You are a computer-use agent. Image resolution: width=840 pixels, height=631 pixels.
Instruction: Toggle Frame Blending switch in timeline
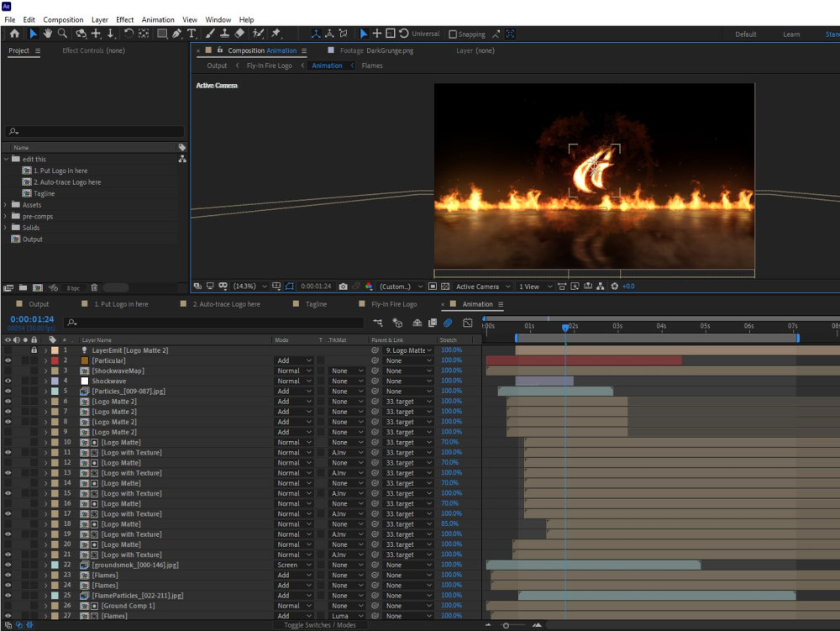point(433,323)
